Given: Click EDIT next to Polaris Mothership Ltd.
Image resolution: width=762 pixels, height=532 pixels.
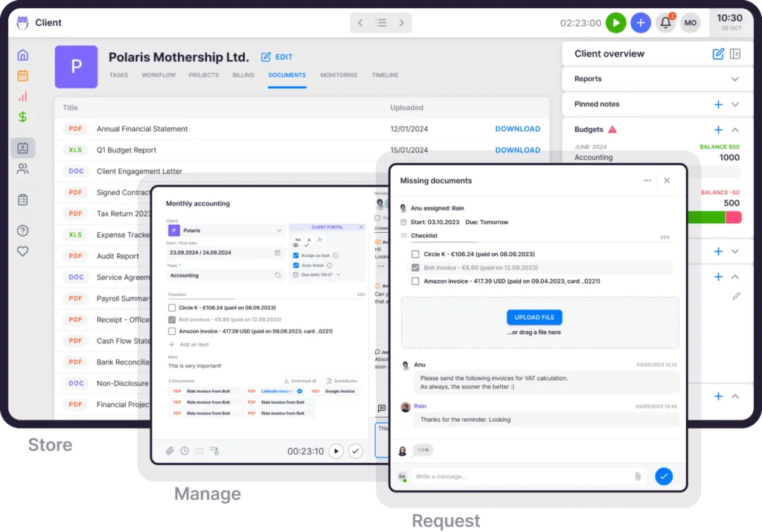Looking at the screenshot, I should 277,57.
